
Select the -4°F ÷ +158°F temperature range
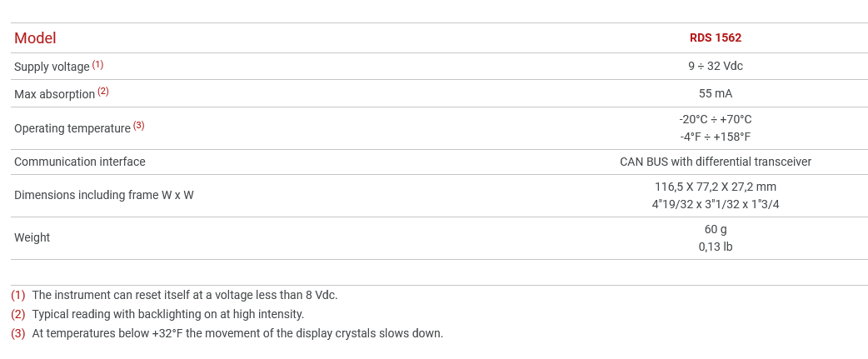[715, 137]
